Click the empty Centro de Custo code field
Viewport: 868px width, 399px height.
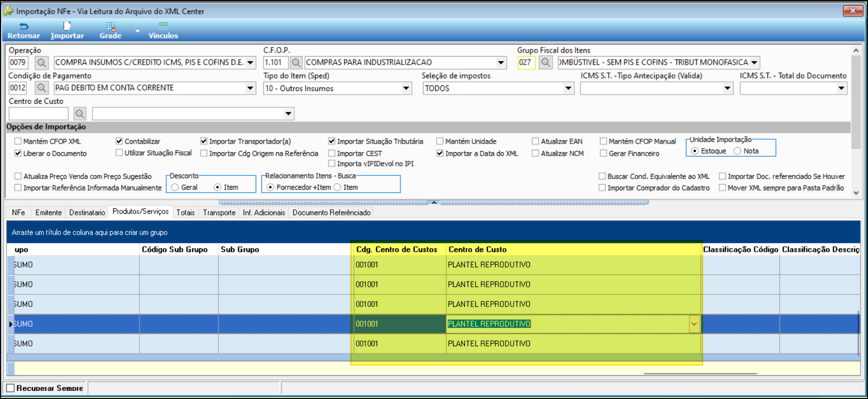(38, 114)
